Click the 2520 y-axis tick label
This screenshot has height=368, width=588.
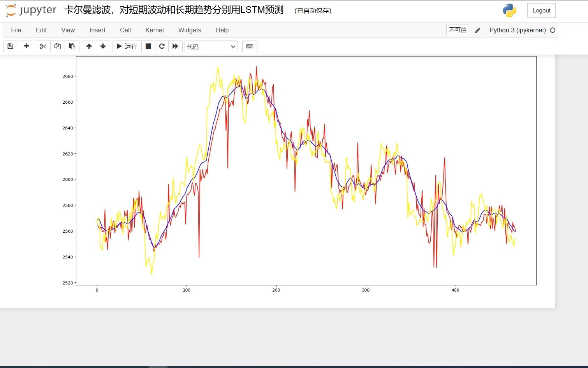click(x=68, y=283)
